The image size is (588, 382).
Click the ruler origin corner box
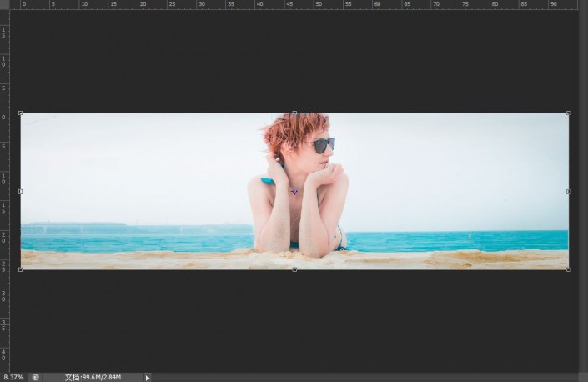(x=4, y=4)
